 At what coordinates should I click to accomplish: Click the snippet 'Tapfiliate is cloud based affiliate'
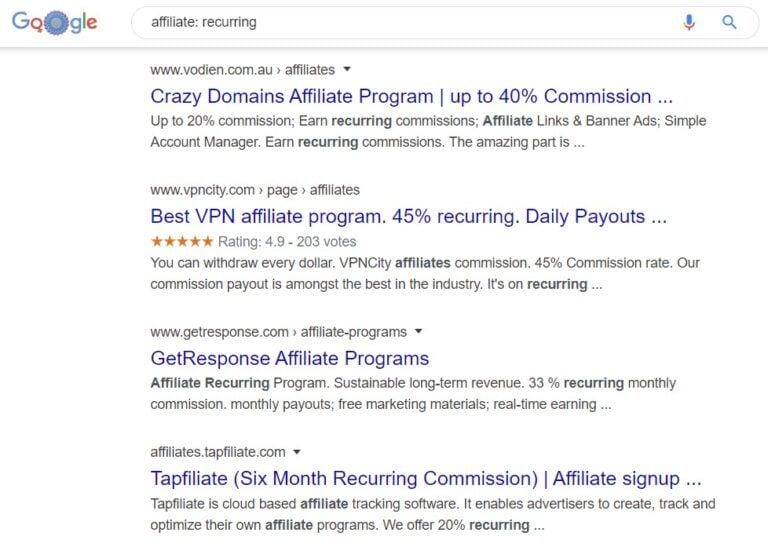coord(433,514)
